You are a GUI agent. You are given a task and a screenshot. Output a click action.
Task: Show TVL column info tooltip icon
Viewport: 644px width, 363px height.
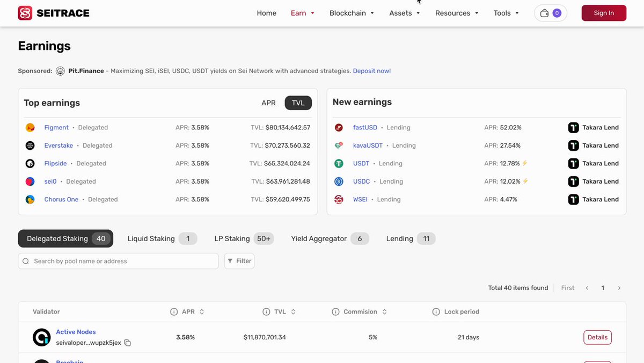[x=266, y=312]
